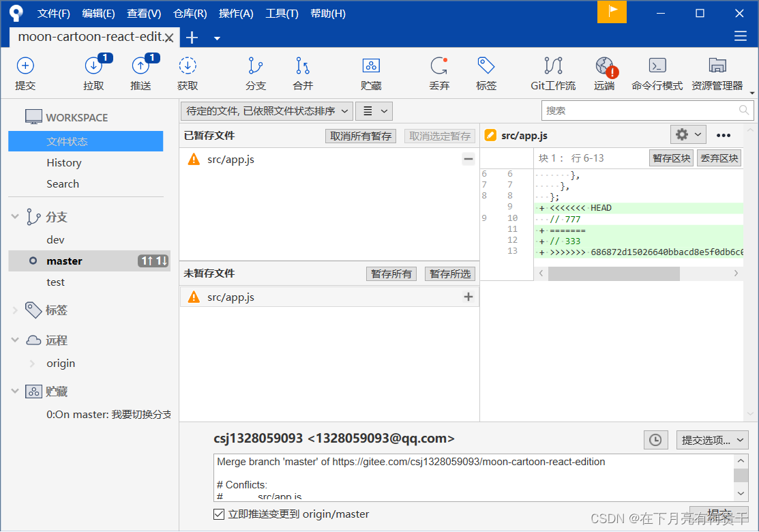The image size is (759, 532).
Task: Click the Commit (提交) toolbar icon
Action: tap(25, 74)
